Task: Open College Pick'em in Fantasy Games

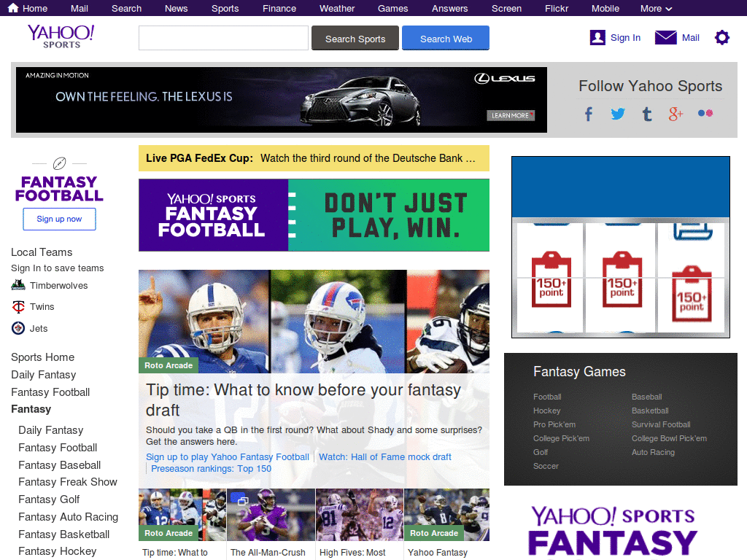Action: click(561, 438)
